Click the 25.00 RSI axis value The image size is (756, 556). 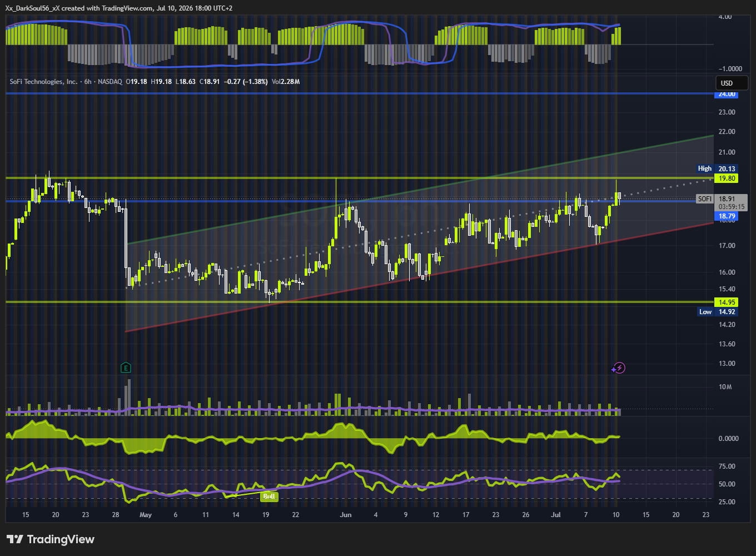[727, 502]
